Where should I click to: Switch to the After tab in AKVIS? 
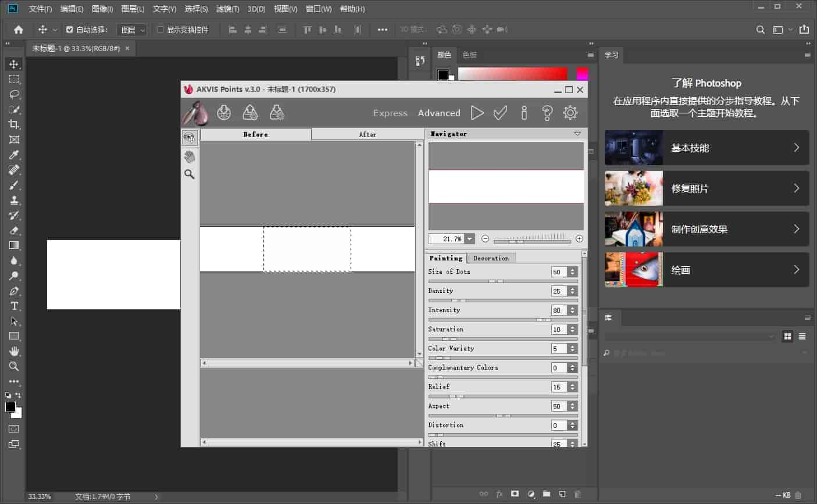point(368,134)
